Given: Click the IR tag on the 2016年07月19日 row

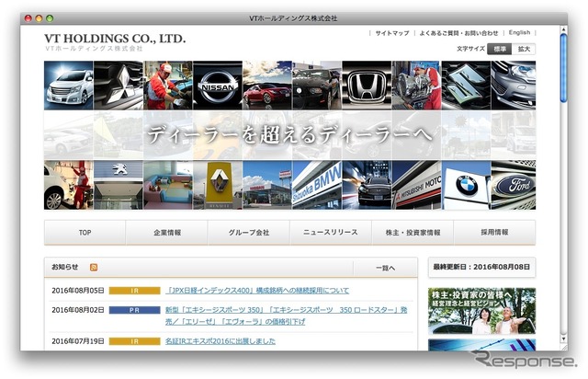Looking at the screenshot, I should pyautogui.click(x=135, y=341).
